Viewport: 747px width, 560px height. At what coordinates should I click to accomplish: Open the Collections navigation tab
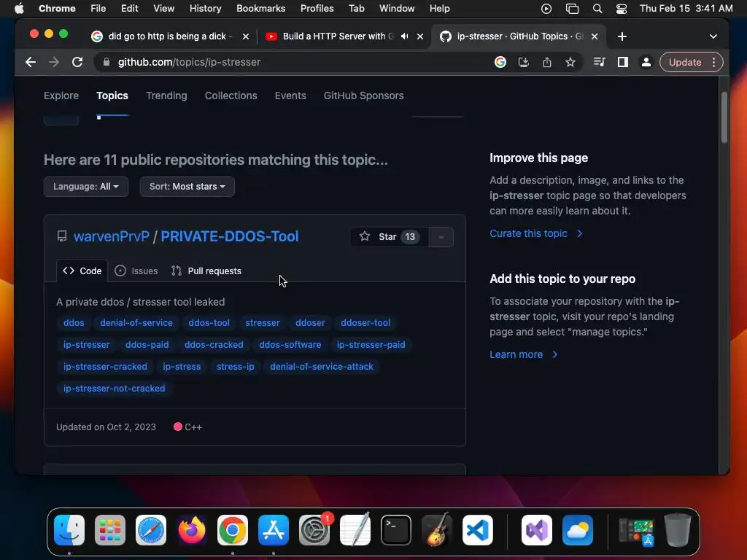click(231, 96)
